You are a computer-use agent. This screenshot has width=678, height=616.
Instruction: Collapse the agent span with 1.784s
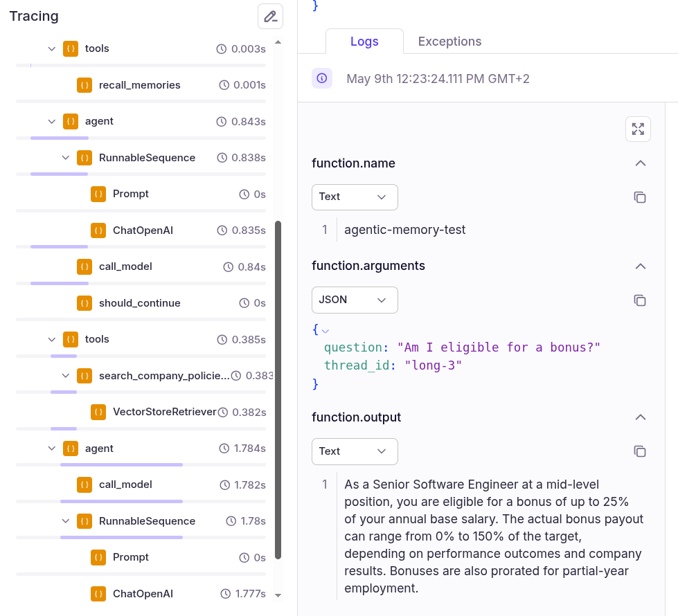click(x=51, y=449)
